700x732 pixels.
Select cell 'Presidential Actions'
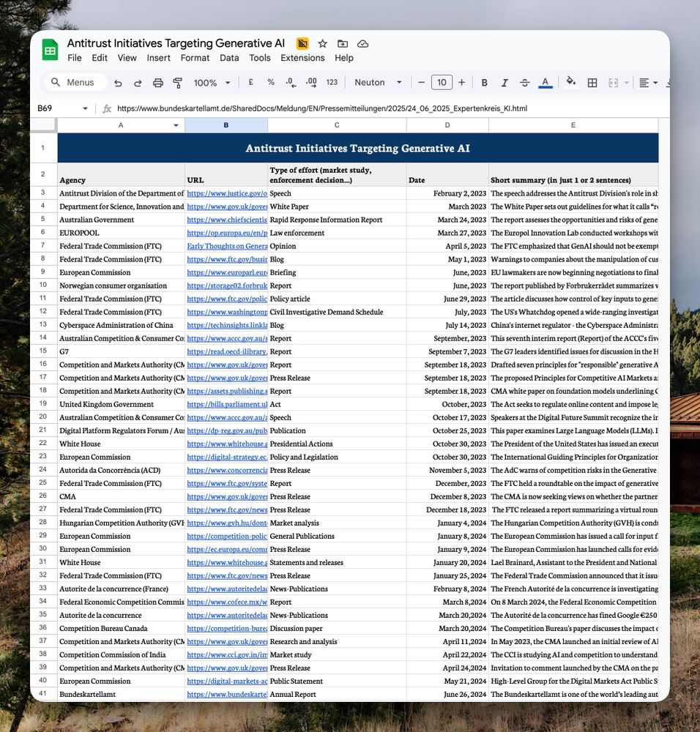tap(337, 444)
